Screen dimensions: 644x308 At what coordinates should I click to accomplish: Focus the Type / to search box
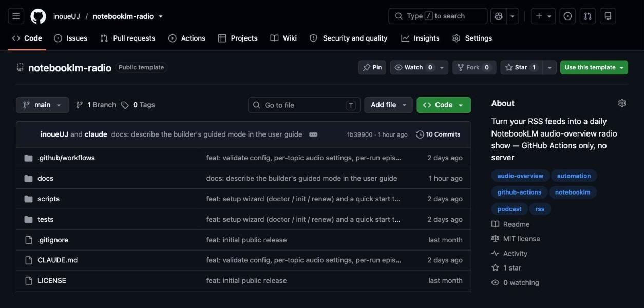click(x=438, y=16)
